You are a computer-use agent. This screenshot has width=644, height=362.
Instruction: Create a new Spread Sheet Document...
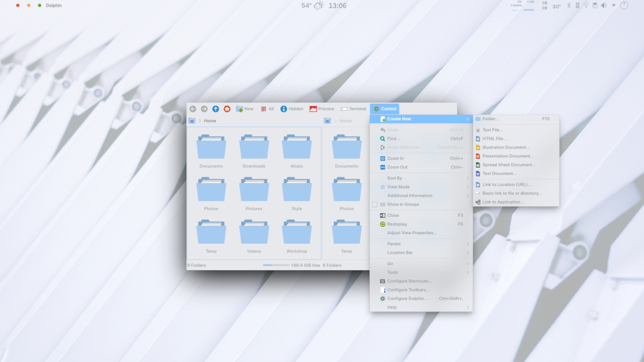(516, 165)
